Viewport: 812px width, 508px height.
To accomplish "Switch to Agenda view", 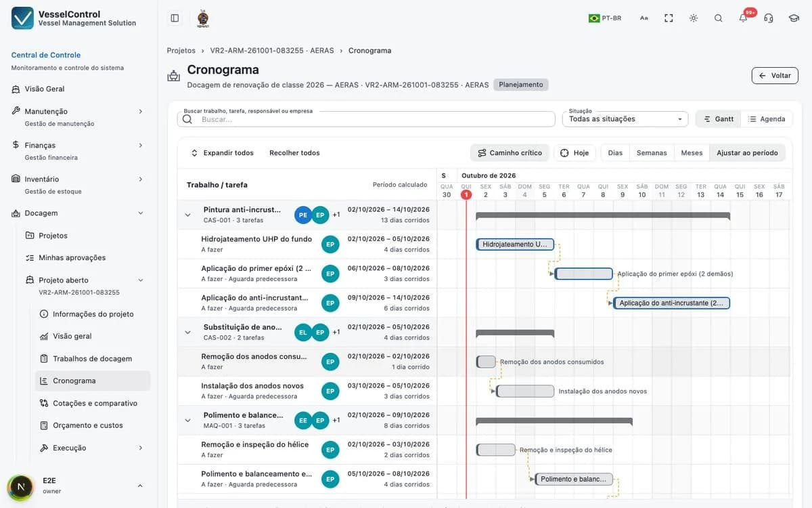I will coord(767,119).
